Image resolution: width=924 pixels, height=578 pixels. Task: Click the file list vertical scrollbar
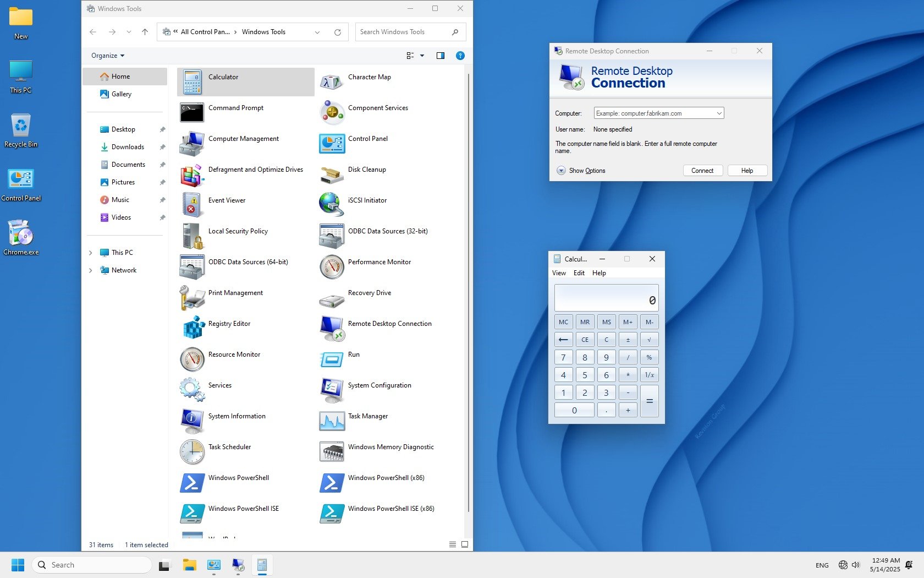click(x=468, y=292)
